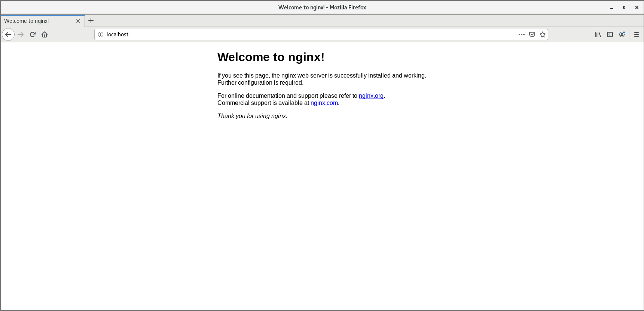This screenshot has width=644, height=311.
Task: Toggle the sidebars view
Action: click(610, 34)
